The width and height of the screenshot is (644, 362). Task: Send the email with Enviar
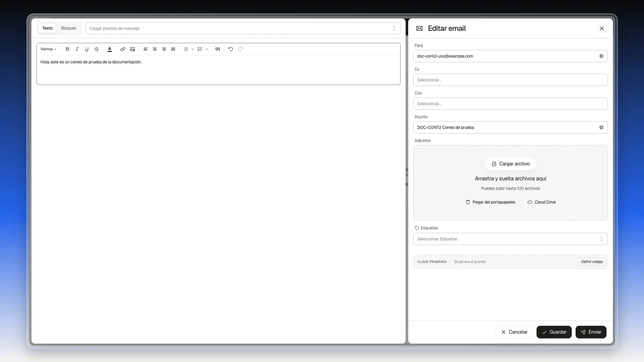tap(591, 332)
